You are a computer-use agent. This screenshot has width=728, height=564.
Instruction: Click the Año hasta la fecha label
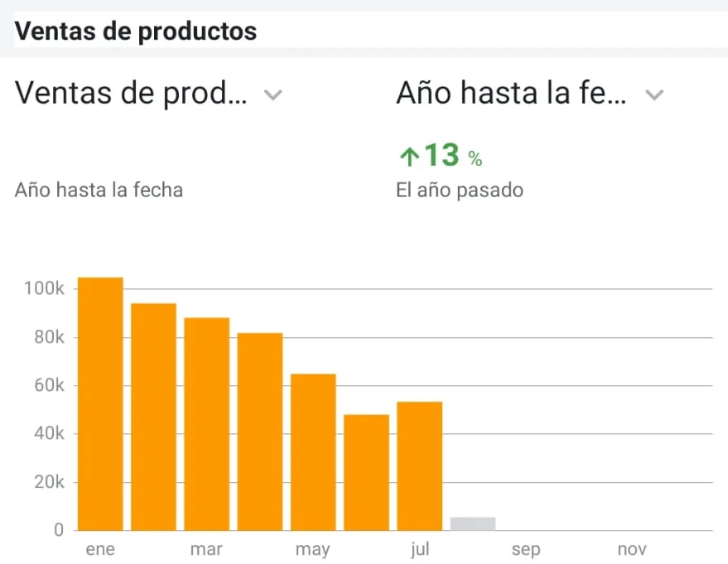click(x=99, y=190)
